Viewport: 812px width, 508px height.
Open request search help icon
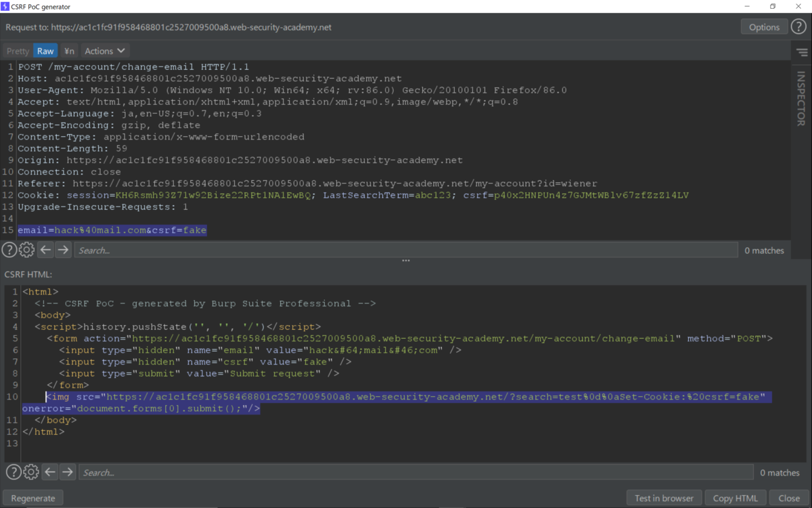9,250
